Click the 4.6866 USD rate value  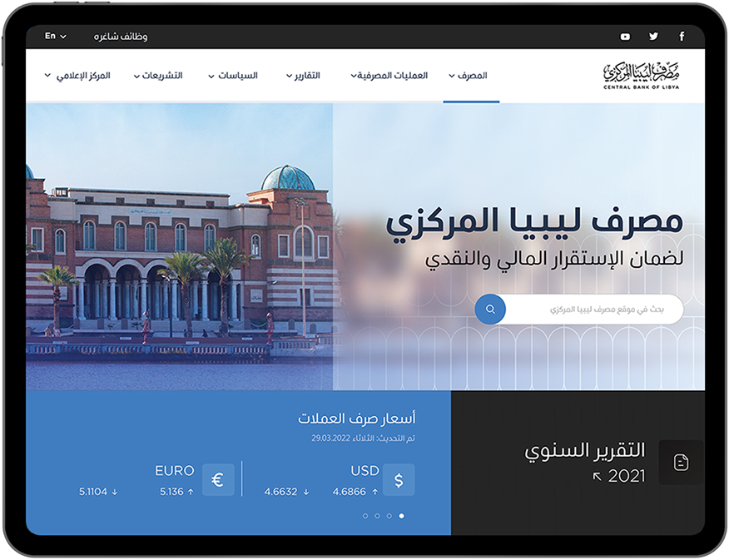pos(350,492)
